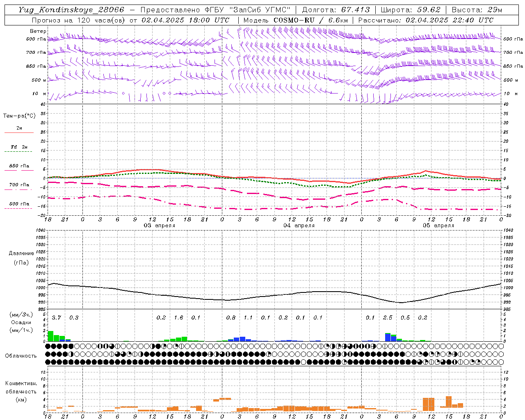Click blue precipitation bar beneath 2.5 value
Image resolution: width=525 pixels, height=420 pixels.
[388, 337]
